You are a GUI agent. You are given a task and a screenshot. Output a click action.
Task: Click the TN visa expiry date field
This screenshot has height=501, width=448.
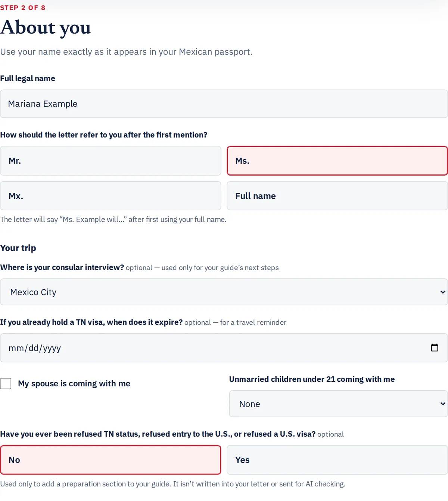click(224, 348)
